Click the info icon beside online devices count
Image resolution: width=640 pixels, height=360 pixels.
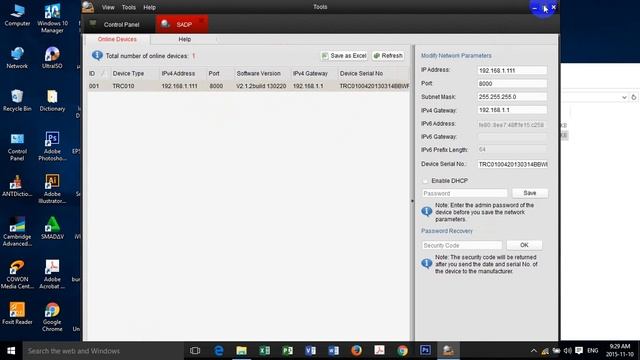tap(97, 56)
